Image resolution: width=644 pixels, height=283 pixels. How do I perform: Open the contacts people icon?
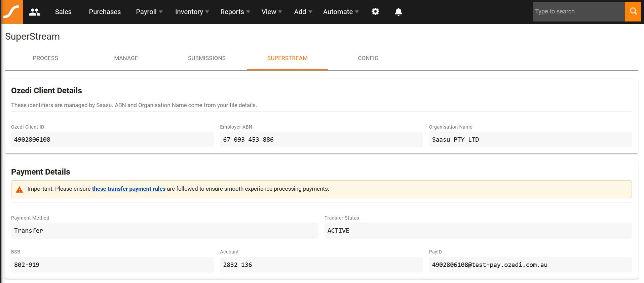tap(35, 12)
